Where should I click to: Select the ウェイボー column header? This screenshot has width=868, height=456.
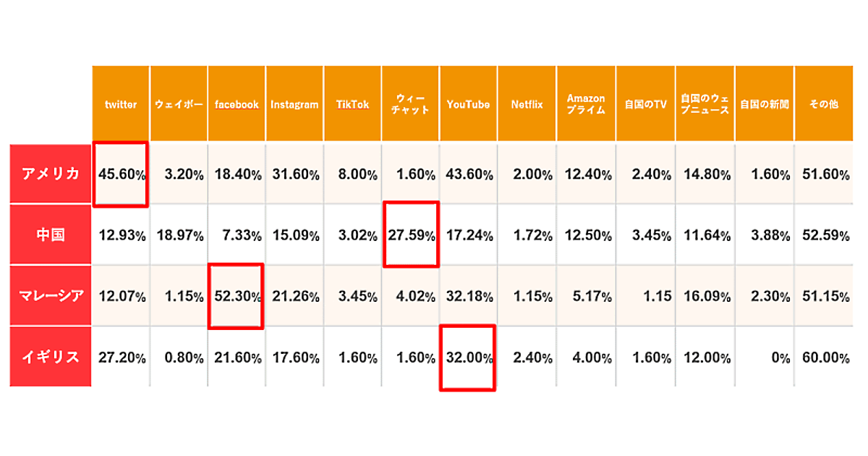pos(179,104)
